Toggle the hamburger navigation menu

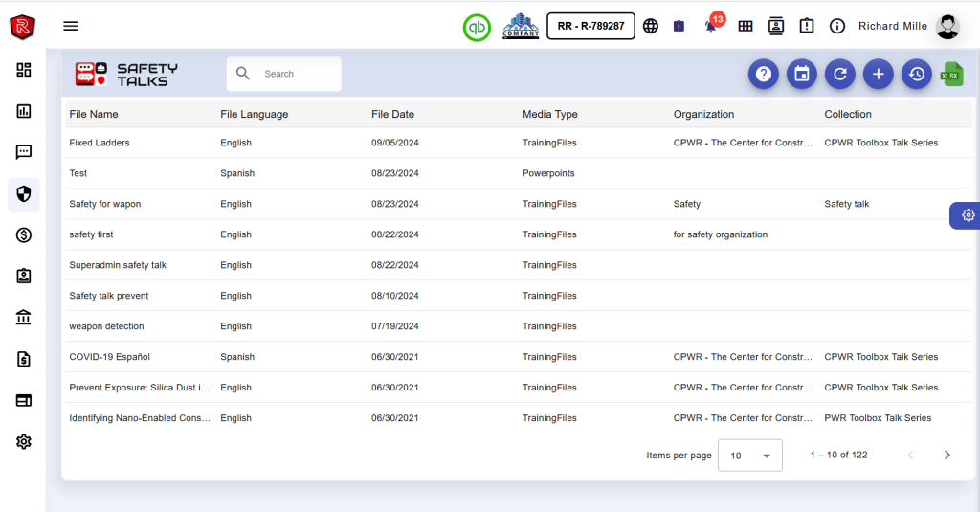[x=71, y=26]
